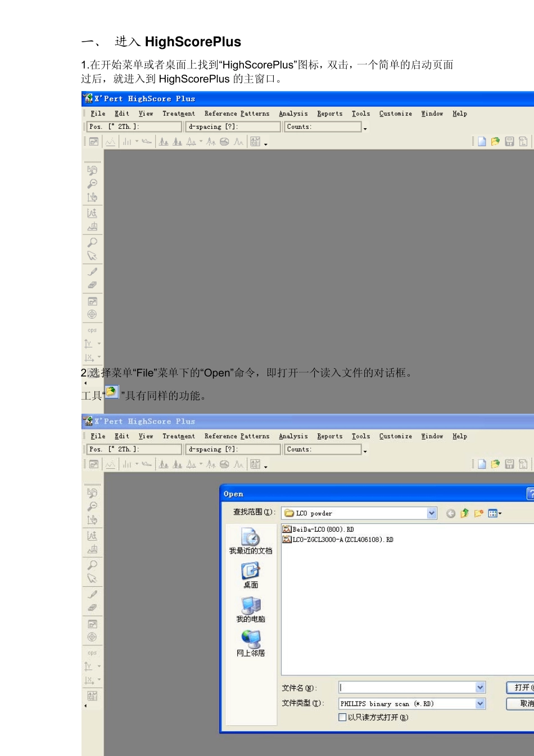
Task: Go back using Open dialog back arrow
Action: pyautogui.click(x=451, y=514)
